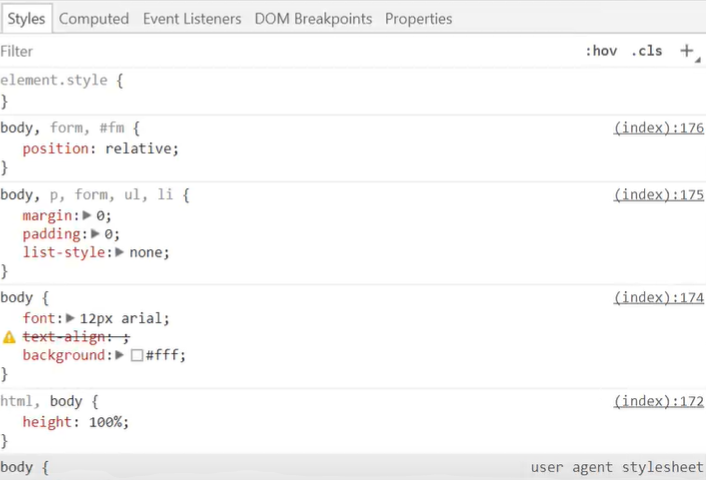This screenshot has height=480, width=706.
Task: Expand the background shorthand property arrow
Action: pyautogui.click(x=120, y=355)
